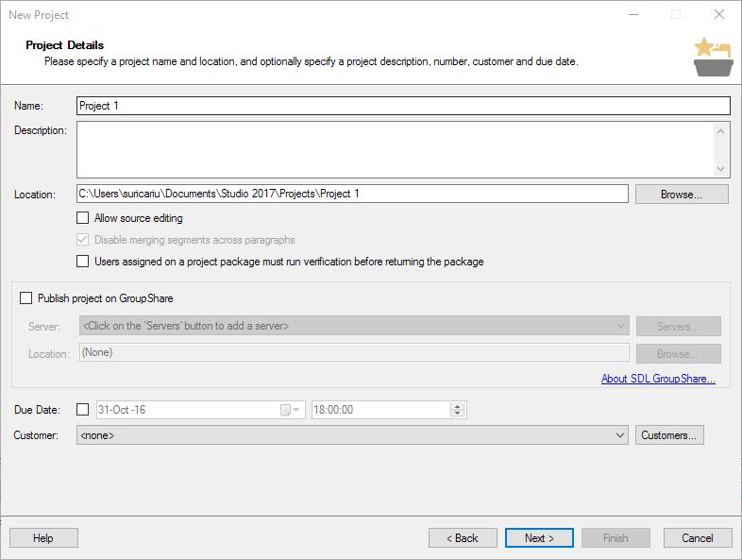Viewport: 742px width, 560px height.
Task: Proceed with the Next button
Action: pos(539,538)
